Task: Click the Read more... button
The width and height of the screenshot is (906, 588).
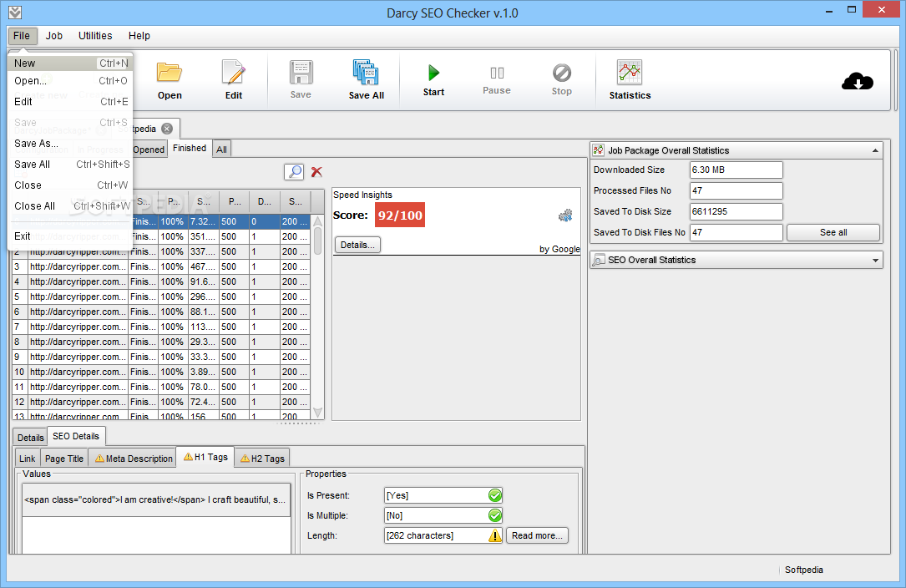Action: [537, 535]
